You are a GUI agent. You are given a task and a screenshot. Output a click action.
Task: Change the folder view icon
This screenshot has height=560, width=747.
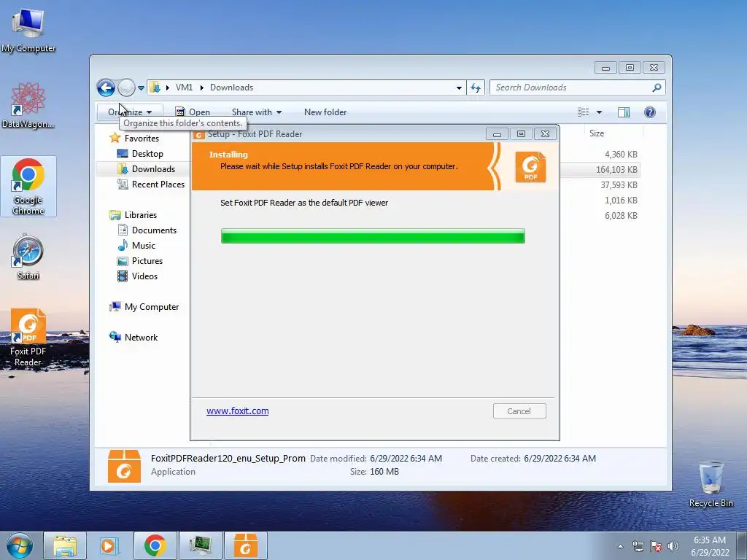(x=584, y=112)
